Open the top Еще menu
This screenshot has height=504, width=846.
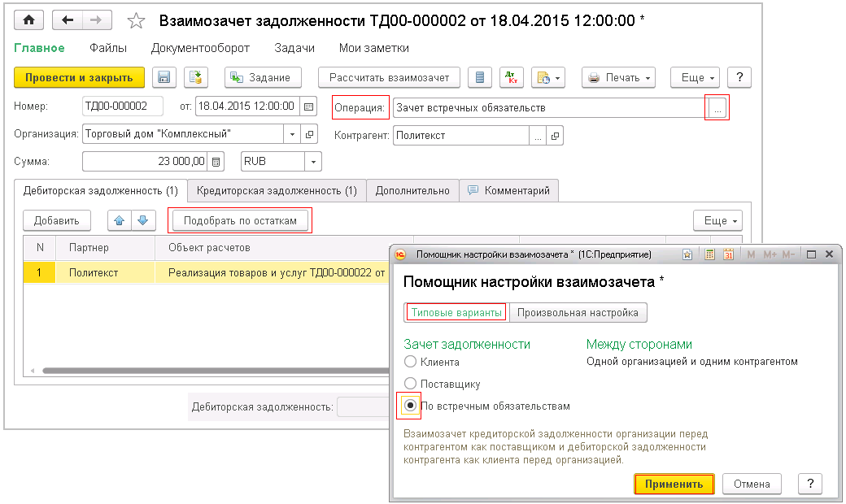coord(695,77)
